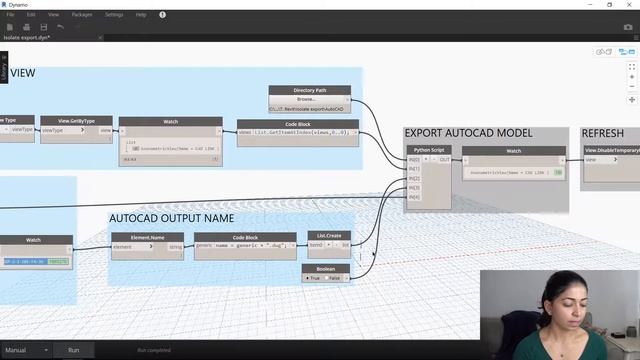Click the Run button

click(74, 350)
